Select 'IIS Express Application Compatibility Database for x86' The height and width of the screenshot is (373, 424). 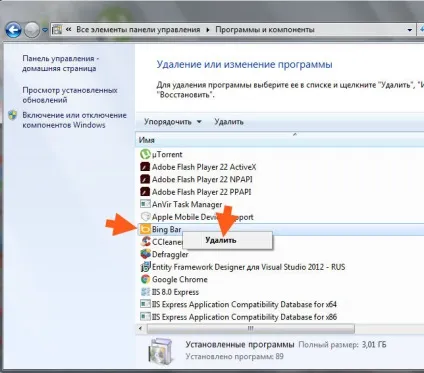244,317
